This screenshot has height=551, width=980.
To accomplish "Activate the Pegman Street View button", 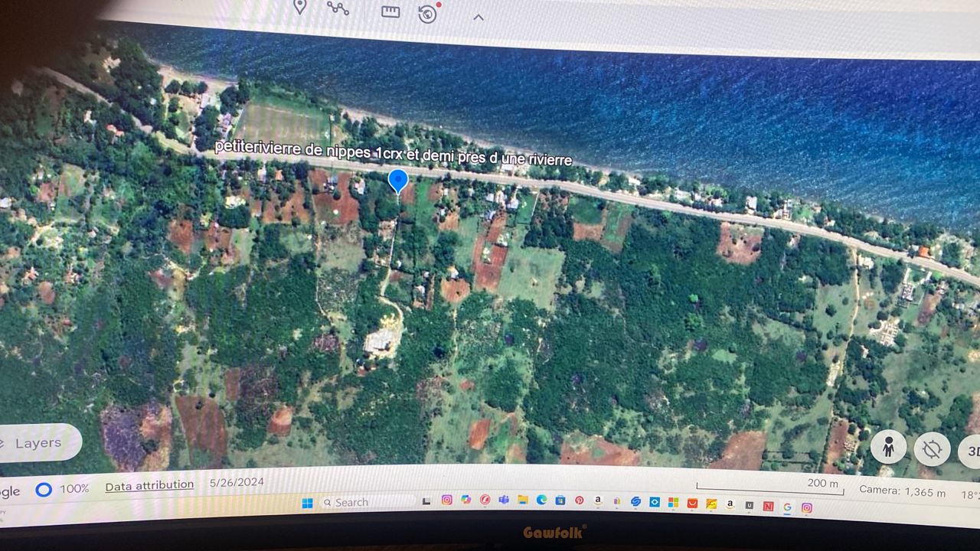I will [888, 447].
